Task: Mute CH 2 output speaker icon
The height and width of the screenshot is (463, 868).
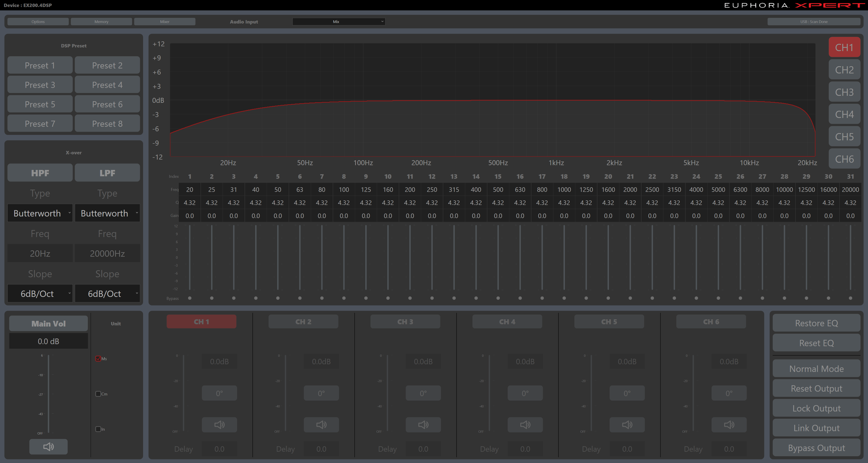Action: point(321,425)
